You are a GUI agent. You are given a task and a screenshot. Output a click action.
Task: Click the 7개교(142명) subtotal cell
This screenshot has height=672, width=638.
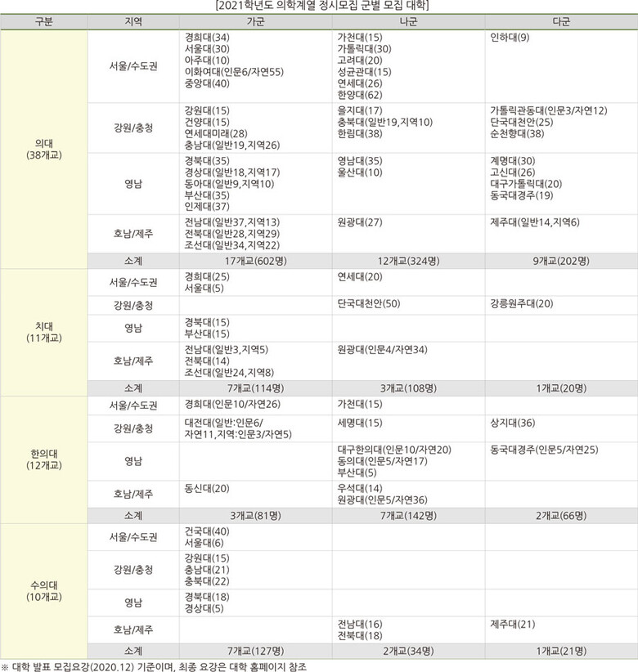click(407, 516)
